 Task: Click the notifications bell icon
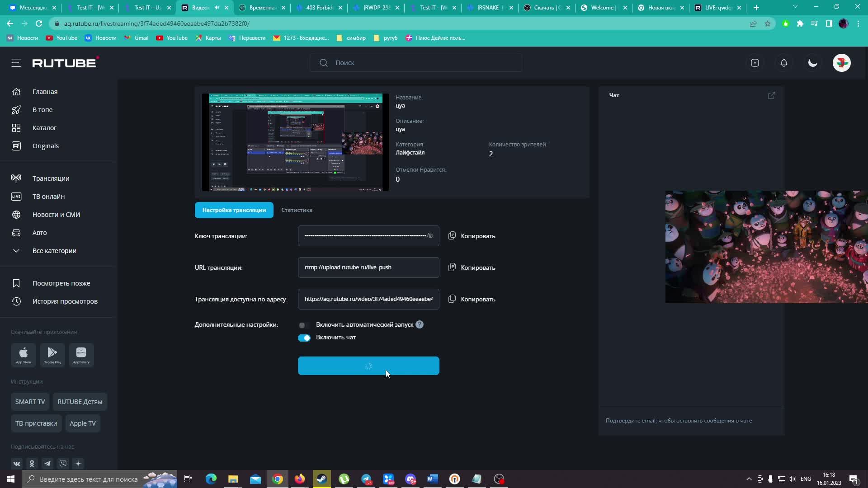783,63
